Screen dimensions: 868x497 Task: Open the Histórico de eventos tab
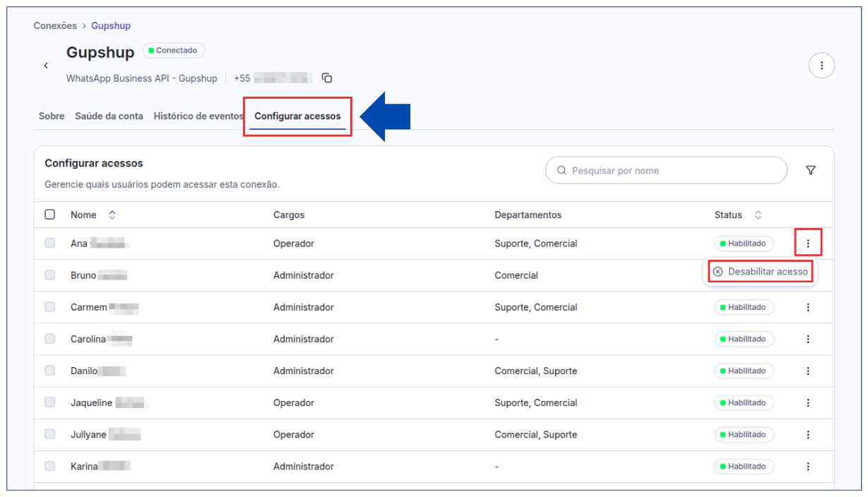coord(198,116)
